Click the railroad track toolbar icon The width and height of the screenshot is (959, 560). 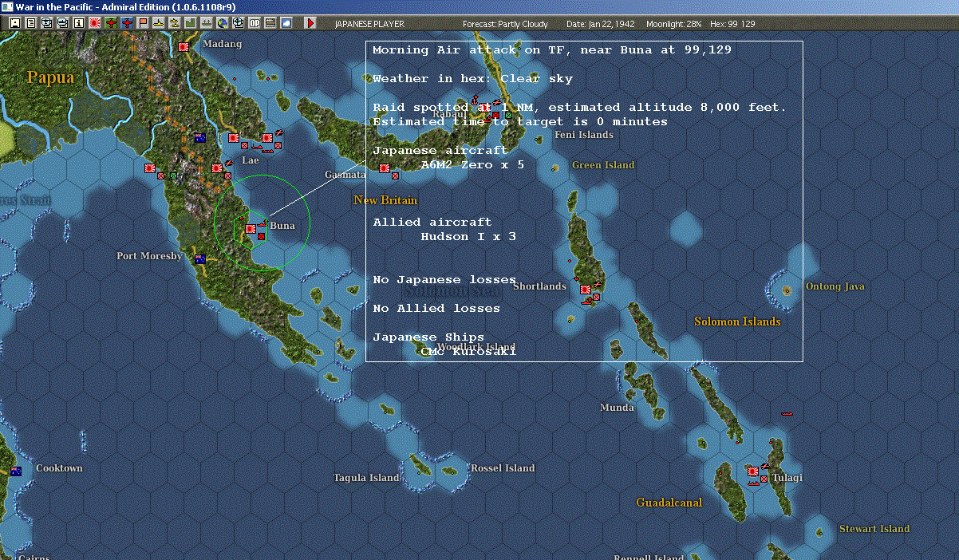270,24
